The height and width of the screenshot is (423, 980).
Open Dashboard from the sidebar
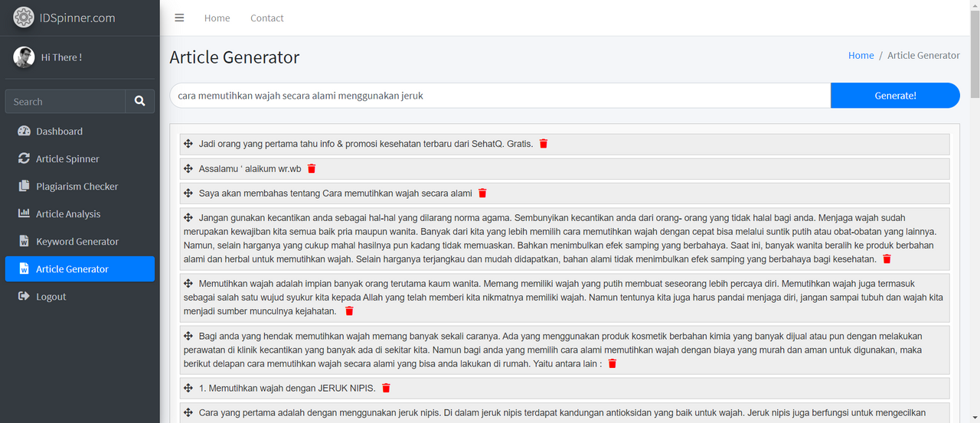pyautogui.click(x=80, y=131)
